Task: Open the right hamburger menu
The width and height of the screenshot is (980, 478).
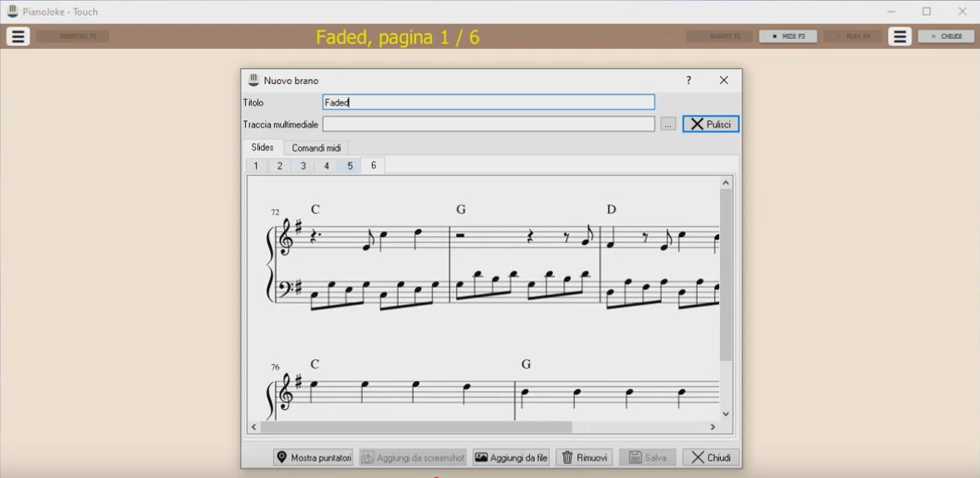Action: pos(899,37)
